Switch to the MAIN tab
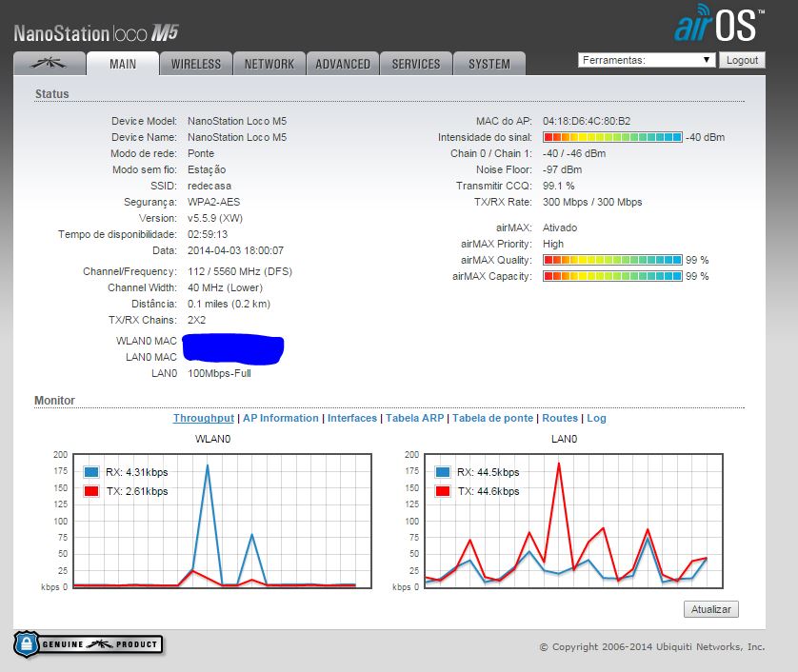 click(x=123, y=64)
